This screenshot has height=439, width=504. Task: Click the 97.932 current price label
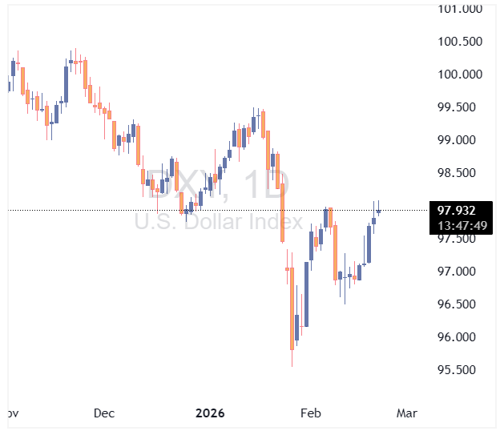point(457,210)
